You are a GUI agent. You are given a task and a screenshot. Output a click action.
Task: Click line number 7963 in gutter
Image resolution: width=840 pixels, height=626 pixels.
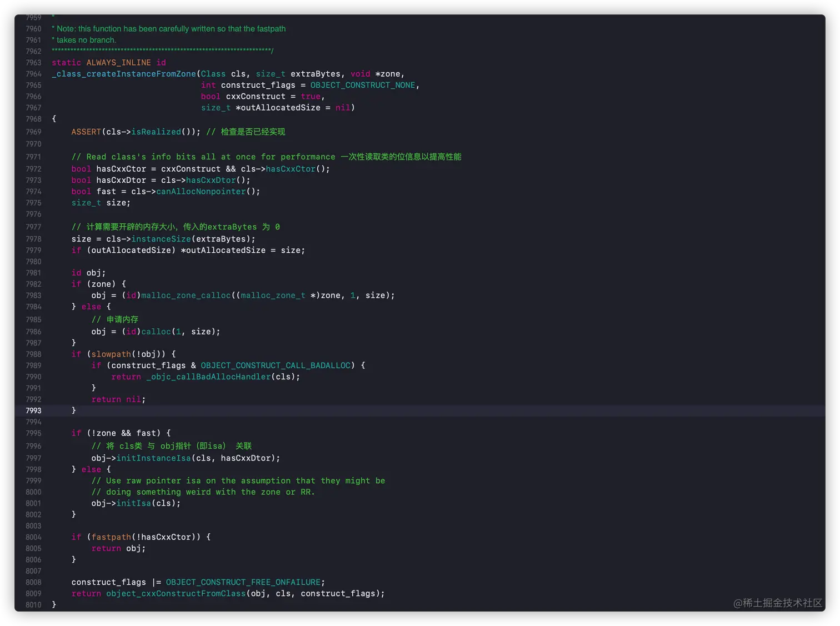click(x=33, y=63)
